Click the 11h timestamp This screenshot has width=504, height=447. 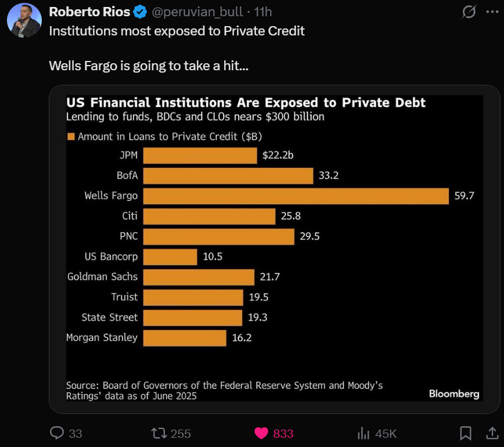[262, 12]
